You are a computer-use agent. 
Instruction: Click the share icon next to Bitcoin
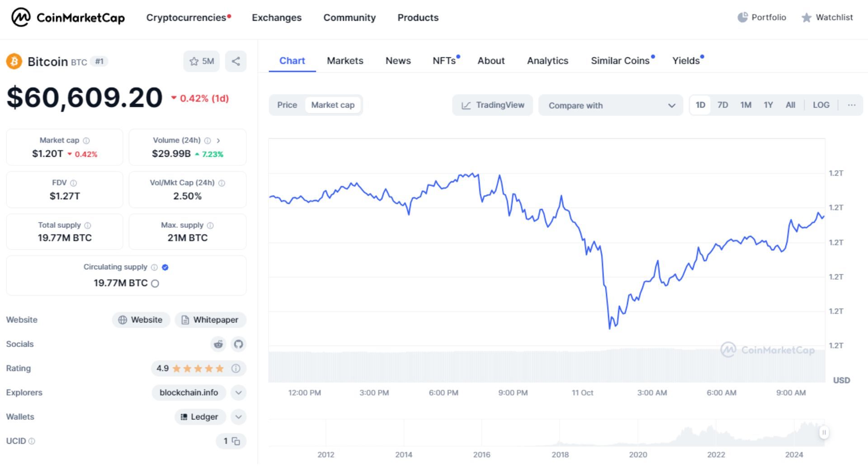[236, 61]
